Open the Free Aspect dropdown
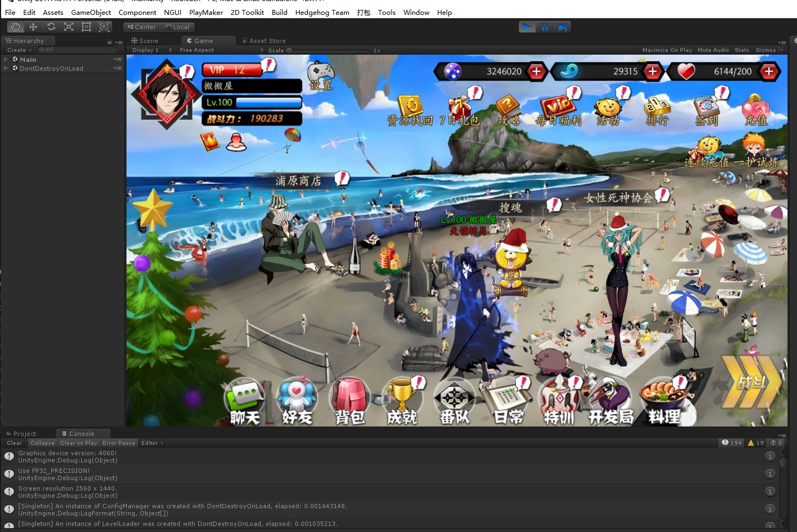This screenshot has height=532, width=797. (x=221, y=50)
